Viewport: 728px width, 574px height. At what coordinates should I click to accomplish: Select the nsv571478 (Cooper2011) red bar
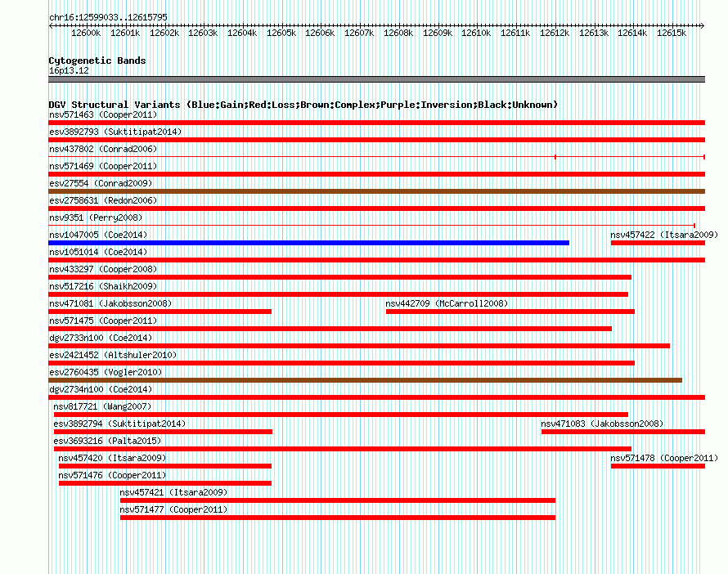[x=658, y=466]
